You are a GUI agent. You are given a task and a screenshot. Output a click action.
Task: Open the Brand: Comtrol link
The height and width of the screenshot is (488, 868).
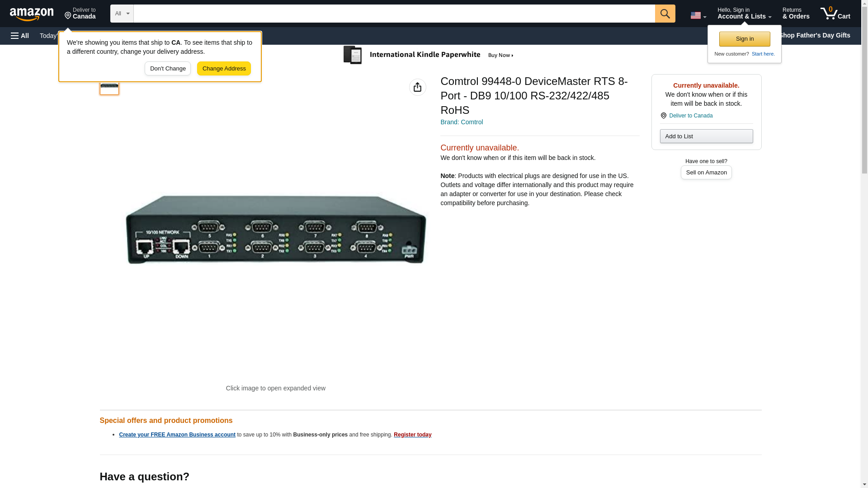pyautogui.click(x=461, y=122)
